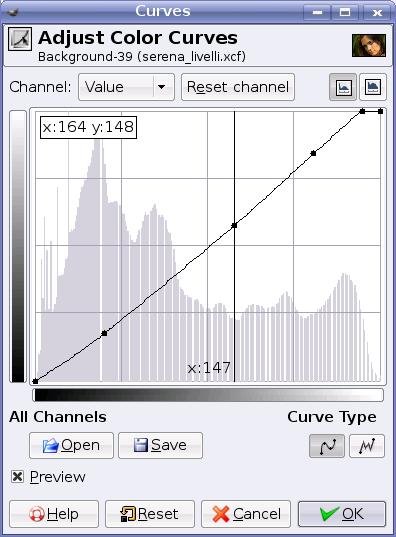Click the vertical grayscale gradient bar

click(18, 246)
